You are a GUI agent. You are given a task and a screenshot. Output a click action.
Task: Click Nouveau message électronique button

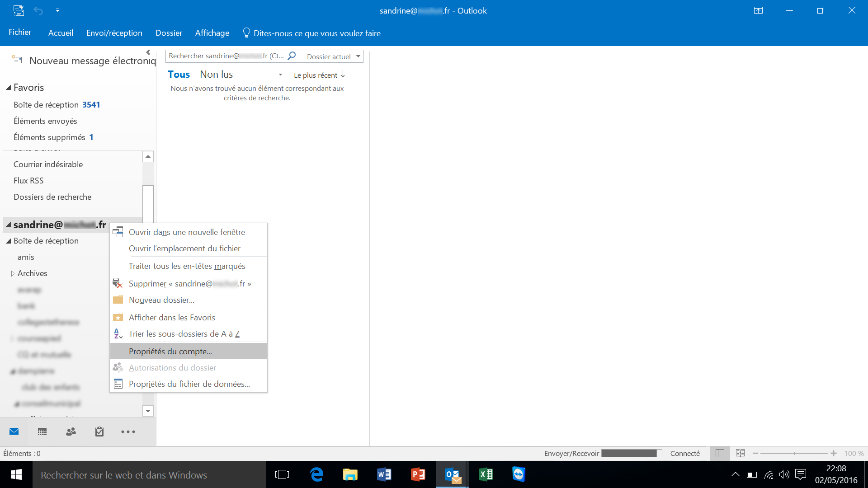(x=84, y=61)
